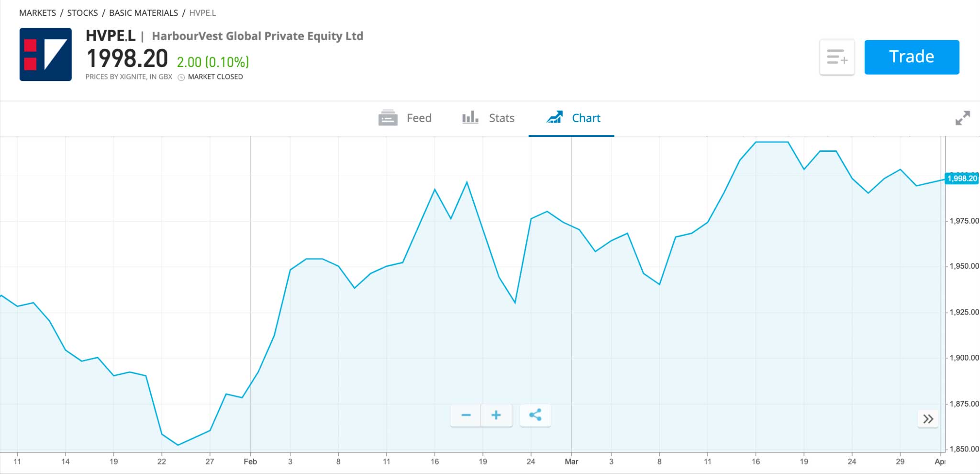
Task: Click the 1,950.00 price axis label
Action: click(x=964, y=266)
